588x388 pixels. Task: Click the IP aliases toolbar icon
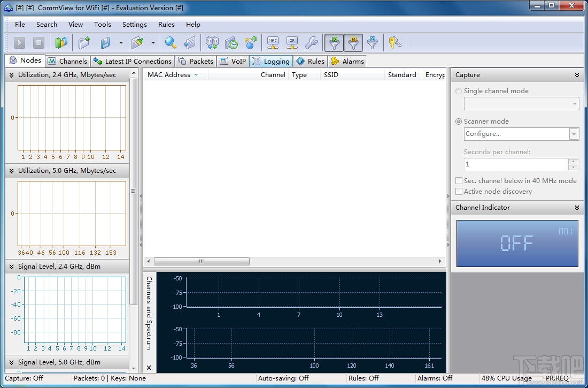[292, 43]
